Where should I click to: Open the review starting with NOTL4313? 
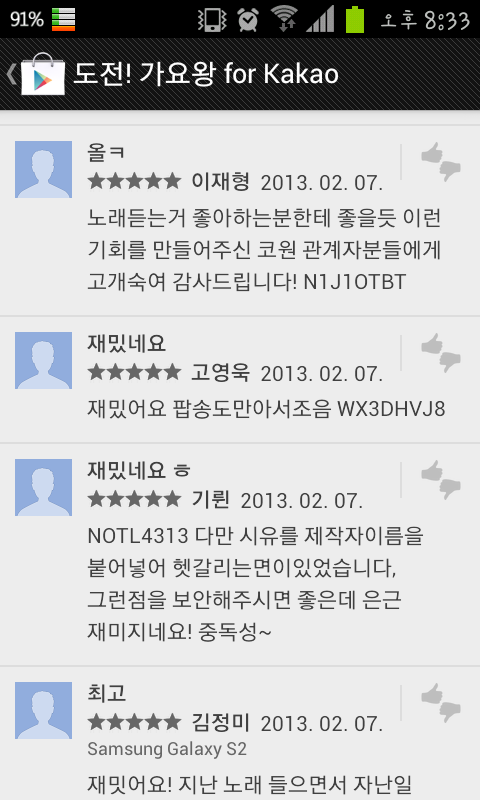tap(240, 555)
